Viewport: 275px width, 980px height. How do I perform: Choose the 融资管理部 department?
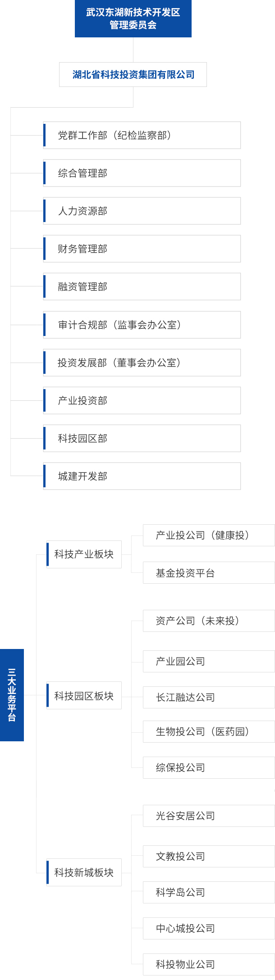click(x=142, y=286)
